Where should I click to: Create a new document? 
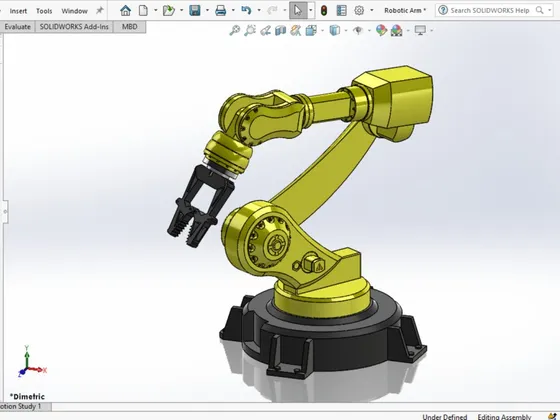(143, 11)
